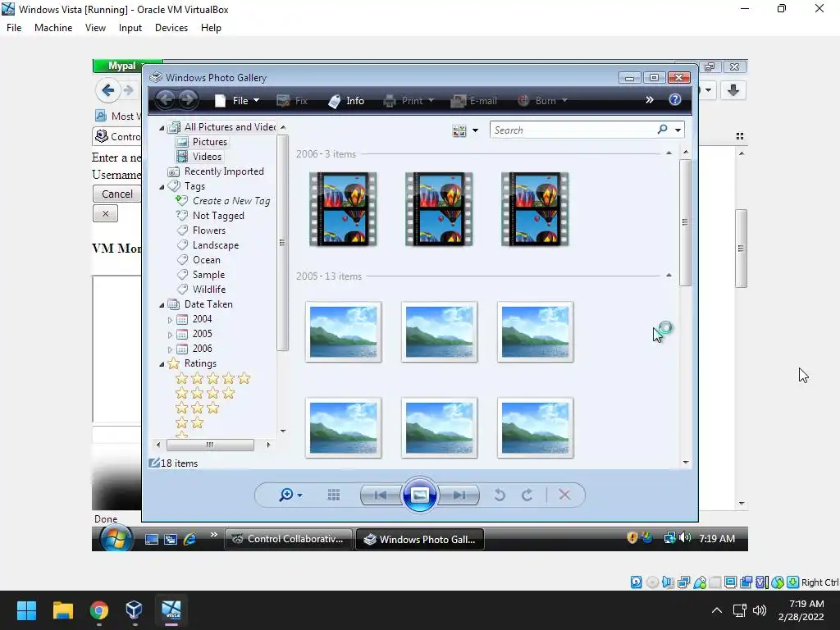
Task: Select first video thumbnail in 2006 group
Action: (343, 209)
